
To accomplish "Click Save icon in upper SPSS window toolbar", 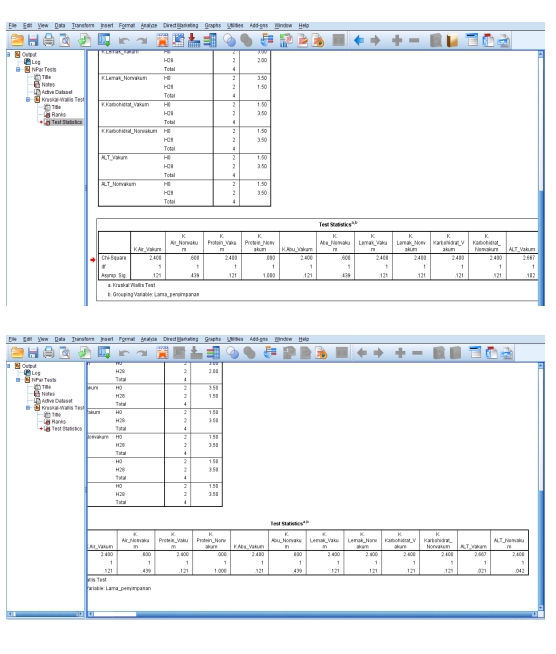I will point(33,40).
